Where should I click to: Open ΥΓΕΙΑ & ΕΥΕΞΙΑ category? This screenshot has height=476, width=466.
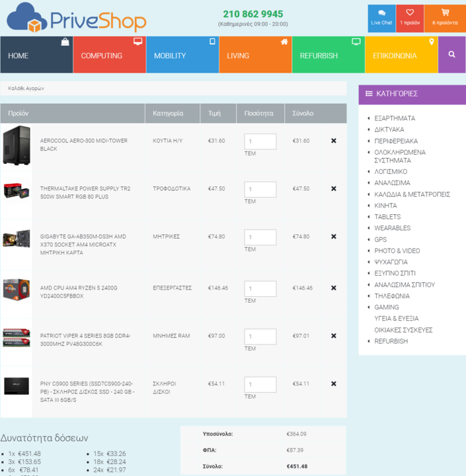397,319
